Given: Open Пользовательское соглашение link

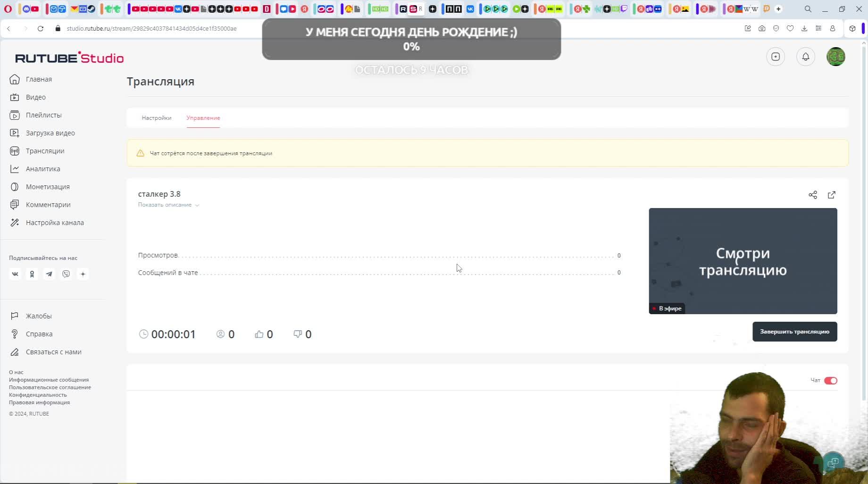Looking at the screenshot, I should click(50, 387).
